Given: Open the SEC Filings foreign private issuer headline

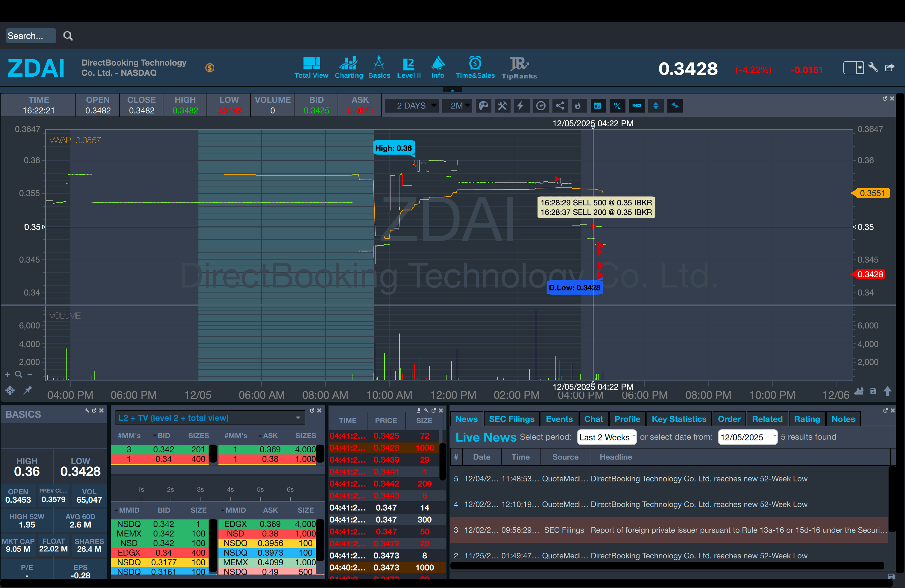Looking at the screenshot, I should click(738, 530).
